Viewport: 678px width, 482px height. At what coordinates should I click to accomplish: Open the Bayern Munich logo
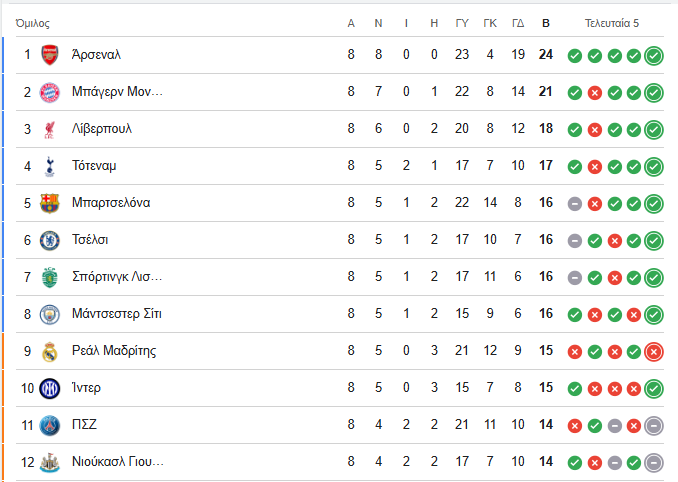click(x=50, y=92)
